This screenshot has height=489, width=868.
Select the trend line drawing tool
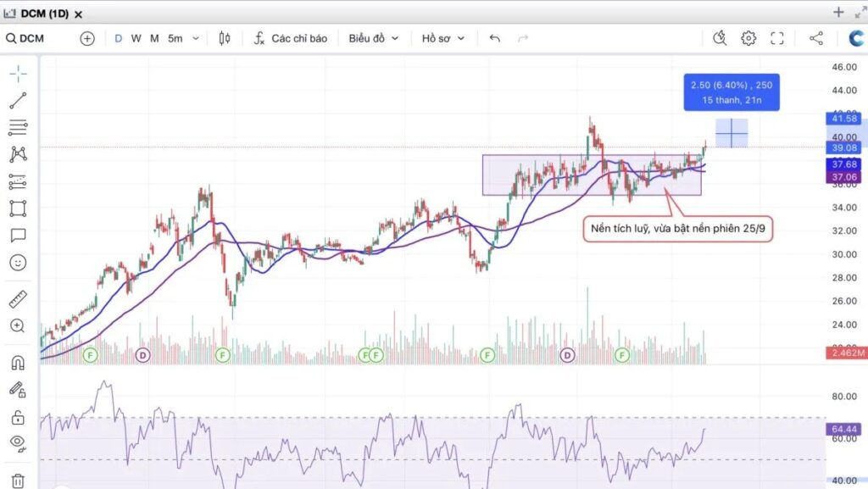tap(18, 100)
